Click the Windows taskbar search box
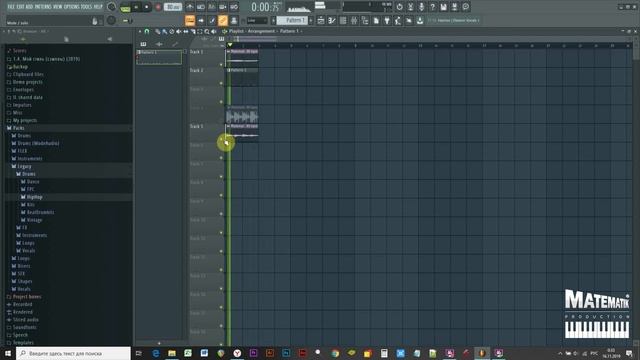This screenshot has height=360, width=640. point(73,353)
